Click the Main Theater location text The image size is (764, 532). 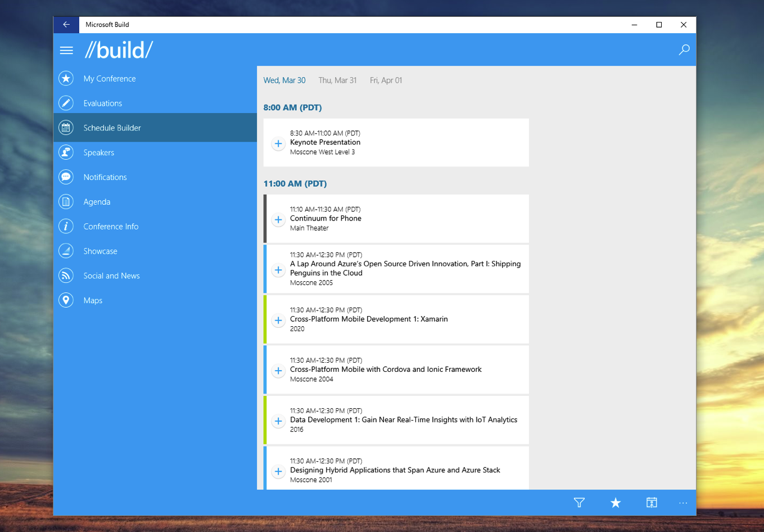click(x=309, y=228)
